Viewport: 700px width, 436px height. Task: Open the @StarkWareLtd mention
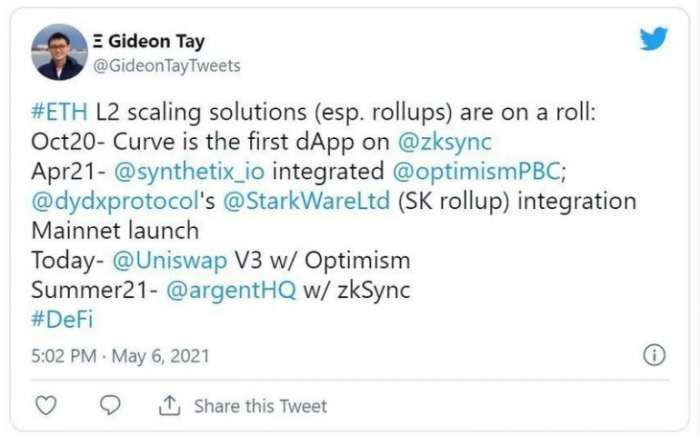coord(306,201)
